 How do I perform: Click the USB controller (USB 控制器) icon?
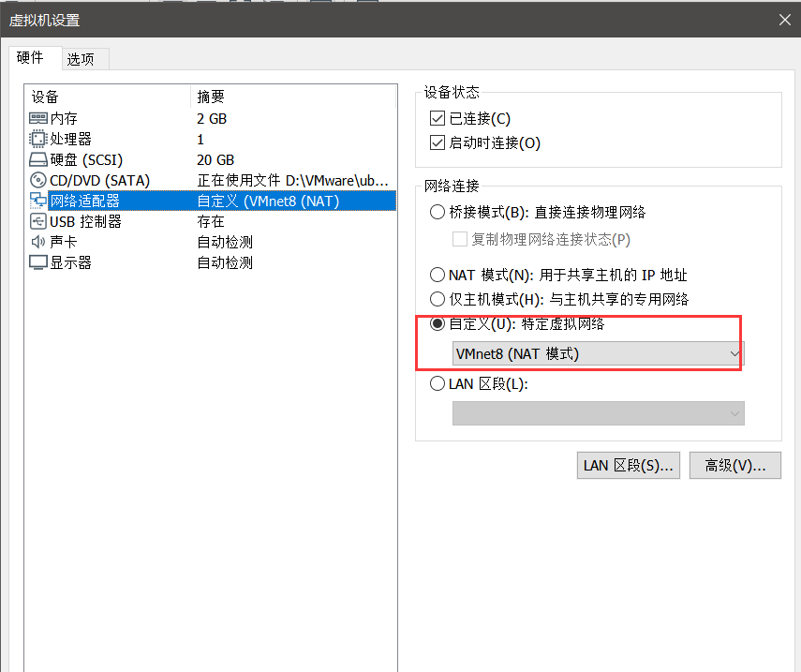[x=38, y=221]
